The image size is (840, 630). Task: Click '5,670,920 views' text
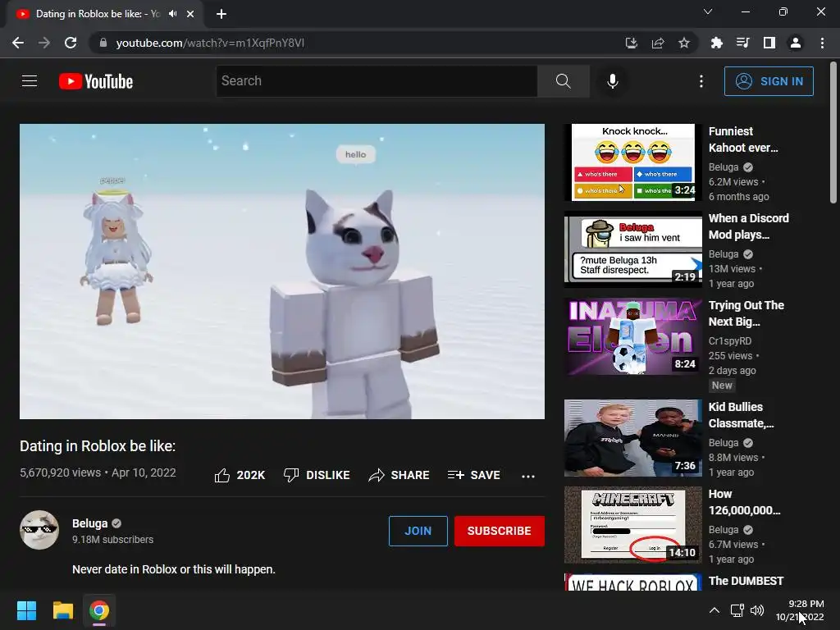(60, 472)
